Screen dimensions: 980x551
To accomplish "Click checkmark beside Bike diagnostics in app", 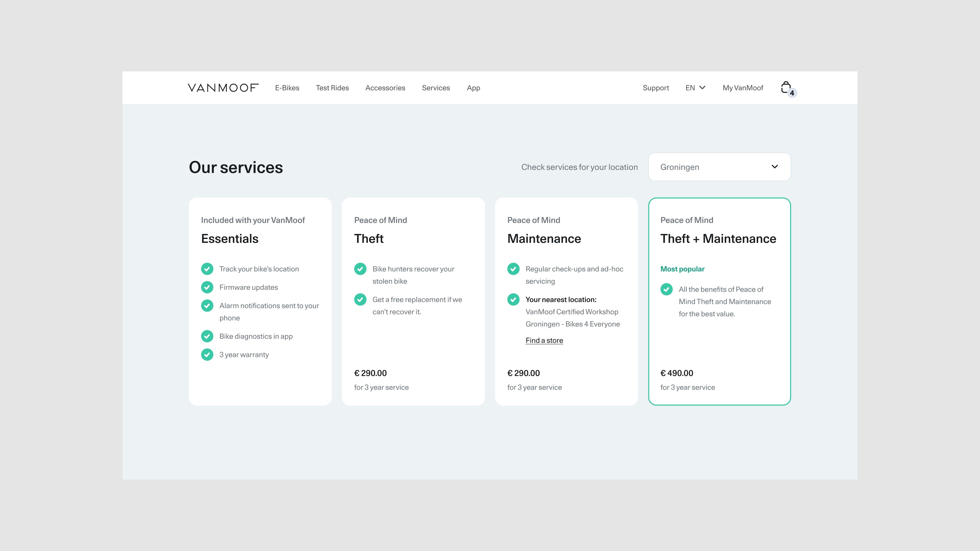I will pos(207,336).
